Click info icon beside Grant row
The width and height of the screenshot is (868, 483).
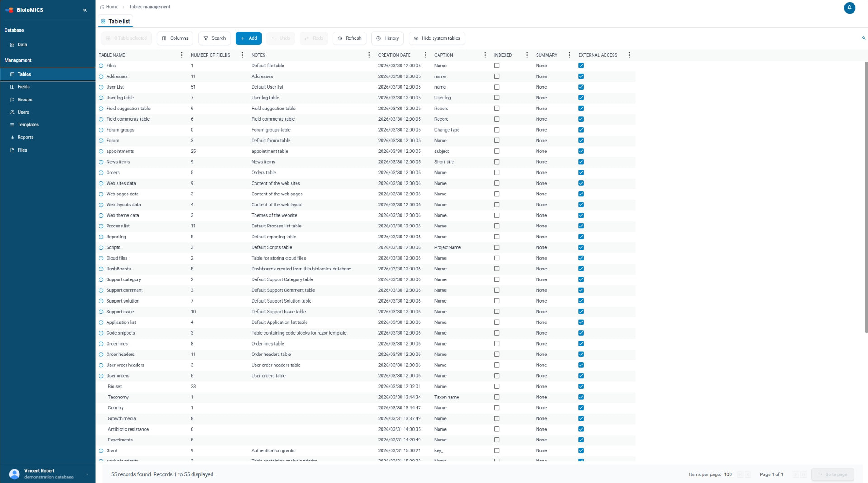coord(101,451)
